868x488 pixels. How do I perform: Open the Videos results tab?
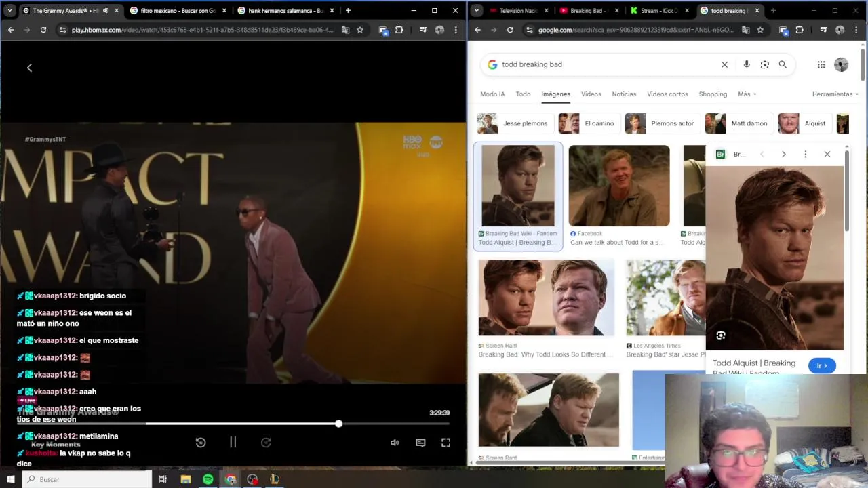[x=591, y=94]
